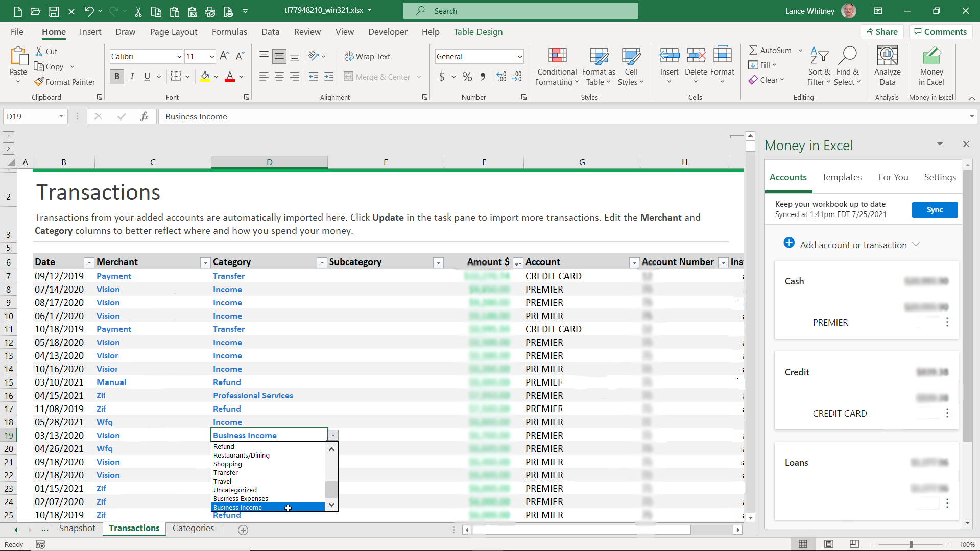The height and width of the screenshot is (551, 980).
Task: Toggle Wrap Text
Action: 368,56
